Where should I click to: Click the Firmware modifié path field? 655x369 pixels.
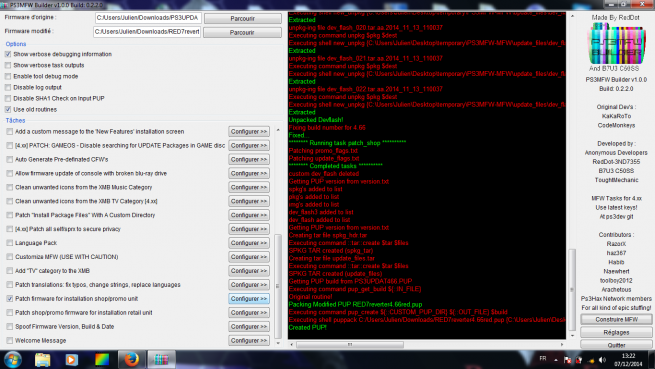(x=147, y=32)
